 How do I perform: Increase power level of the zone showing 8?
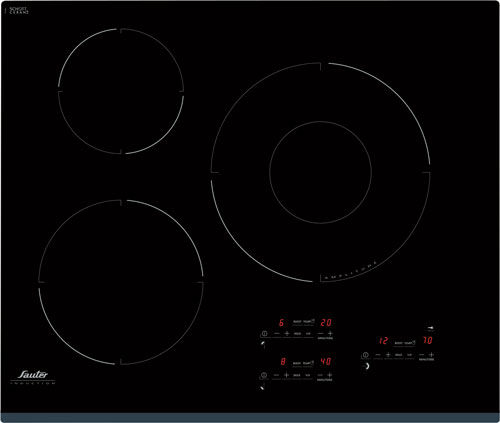click(286, 375)
